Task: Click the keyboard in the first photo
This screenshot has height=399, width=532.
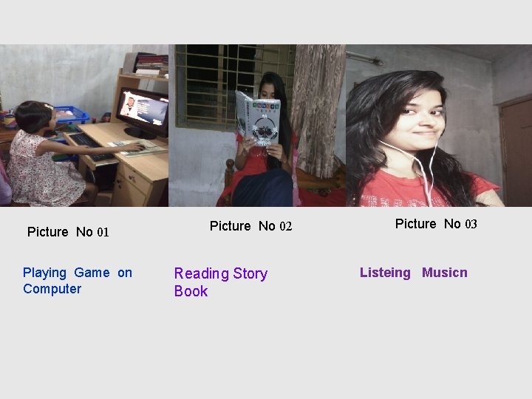Action: [91, 146]
